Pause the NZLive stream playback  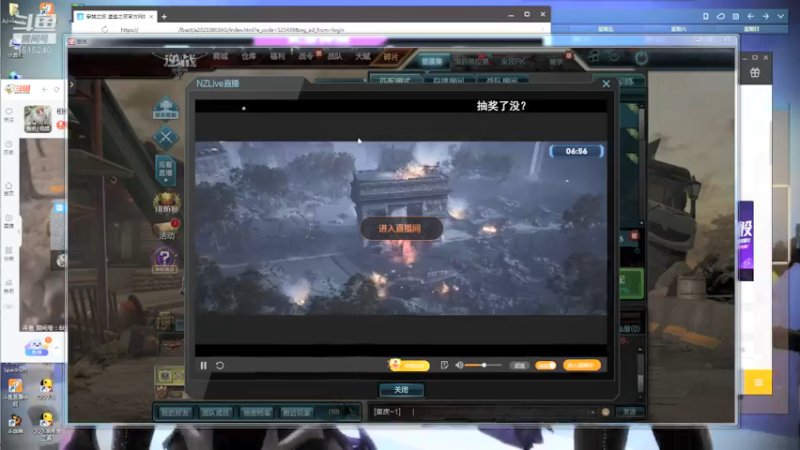[204, 365]
